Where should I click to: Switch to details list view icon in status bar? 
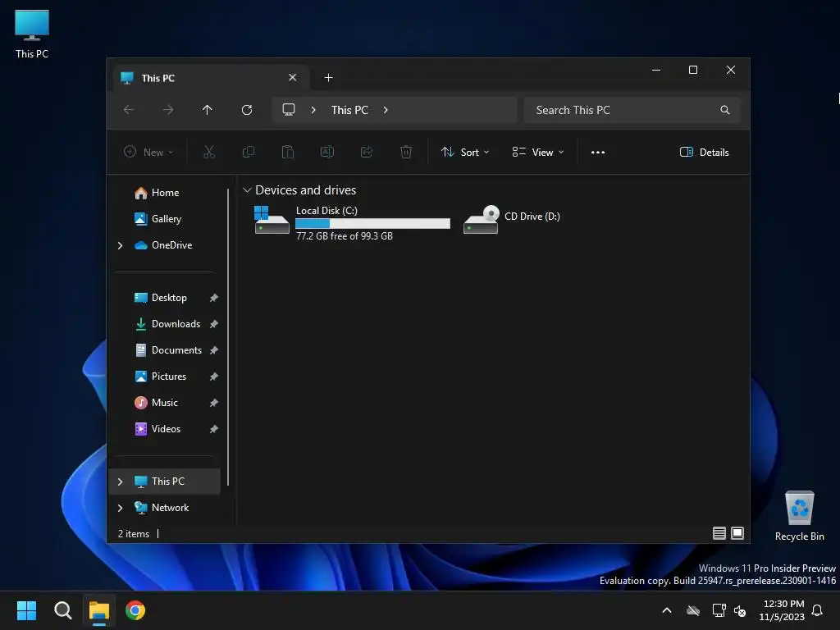(719, 533)
